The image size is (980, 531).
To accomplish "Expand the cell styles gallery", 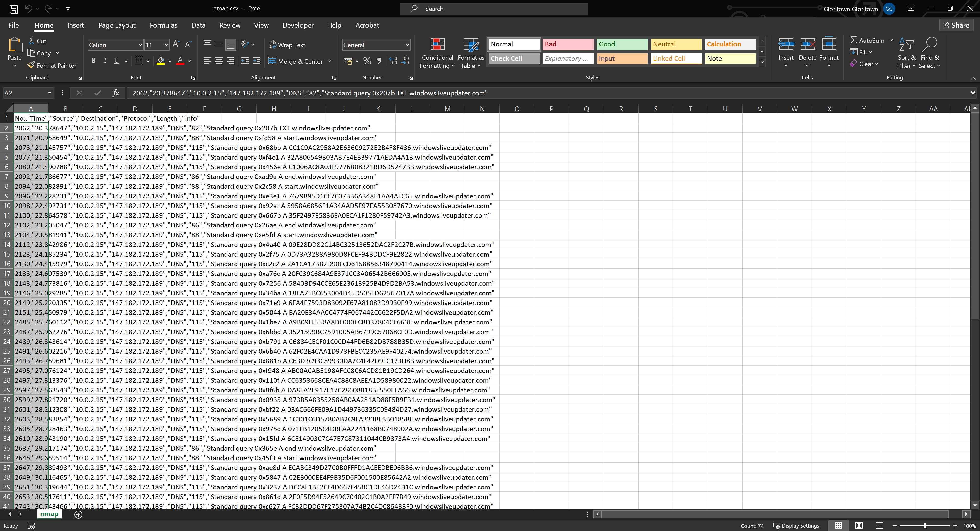I will pyautogui.click(x=762, y=61).
